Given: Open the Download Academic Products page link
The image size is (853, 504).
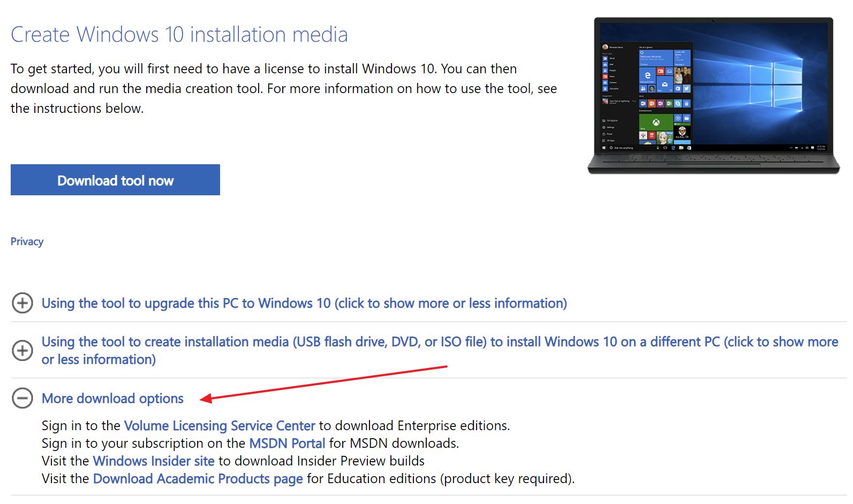Looking at the screenshot, I should [197, 478].
